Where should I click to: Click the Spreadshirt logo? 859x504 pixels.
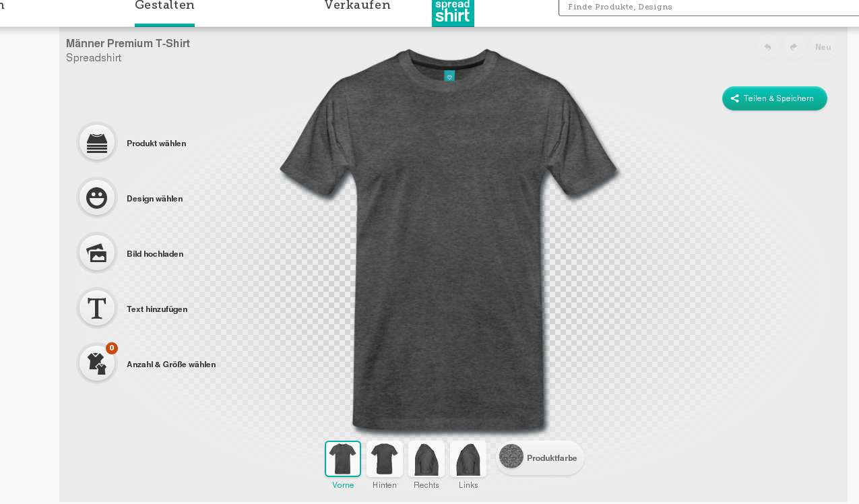[x=453, y=13]
